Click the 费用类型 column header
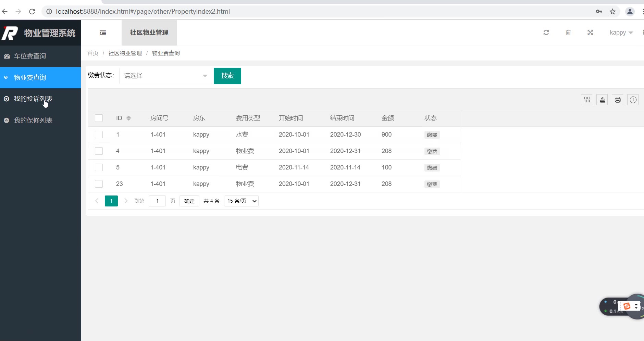Image resolution: width=644 pixels, height=341 pixels. point(248,118)
